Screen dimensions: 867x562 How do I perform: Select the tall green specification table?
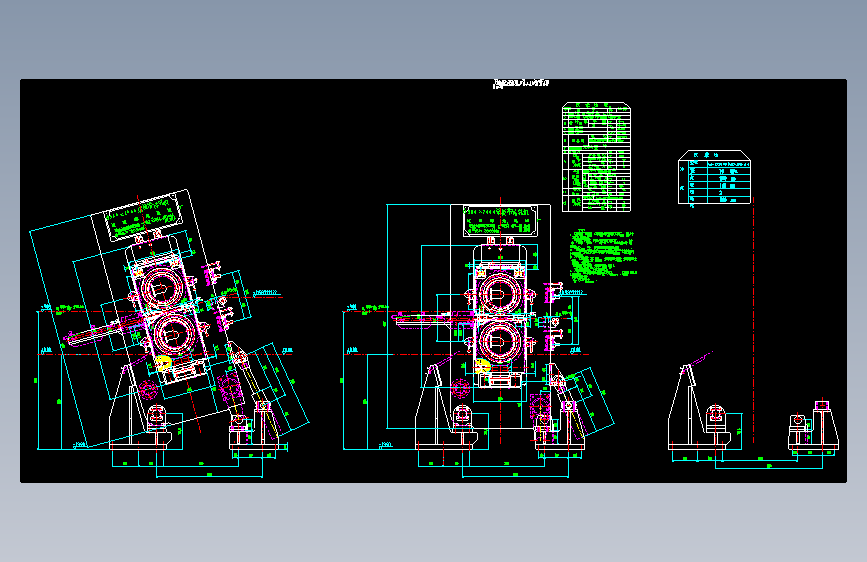tap(596, 157)
